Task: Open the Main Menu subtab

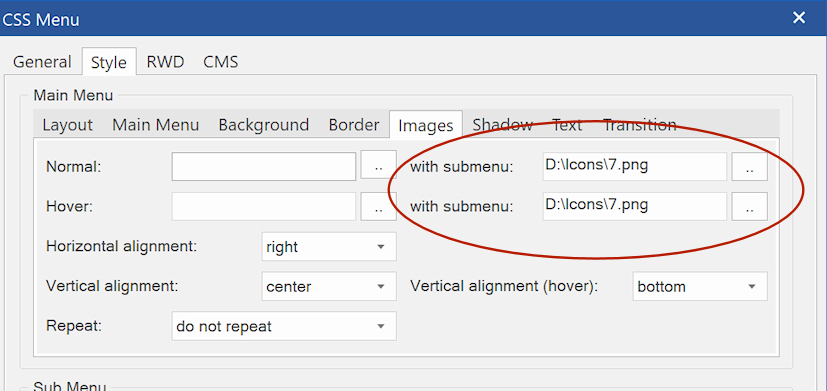Action: click(x=156, y=125)
